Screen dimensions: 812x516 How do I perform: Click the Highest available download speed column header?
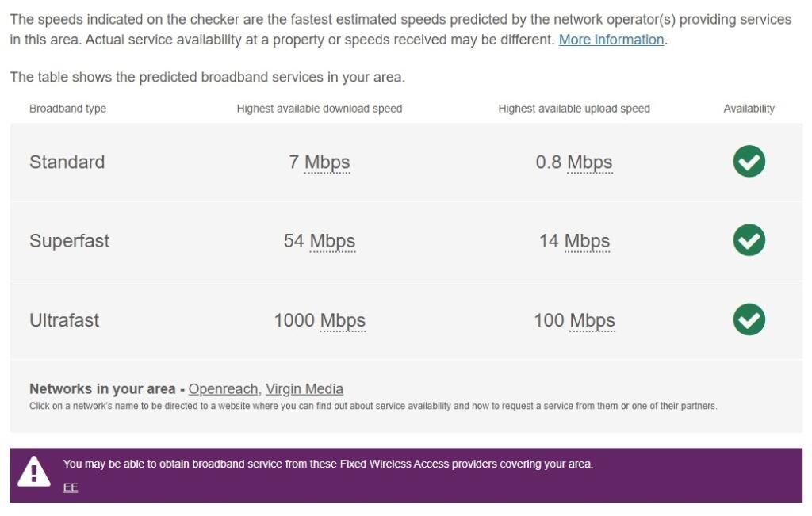click(x=320, y=109)
